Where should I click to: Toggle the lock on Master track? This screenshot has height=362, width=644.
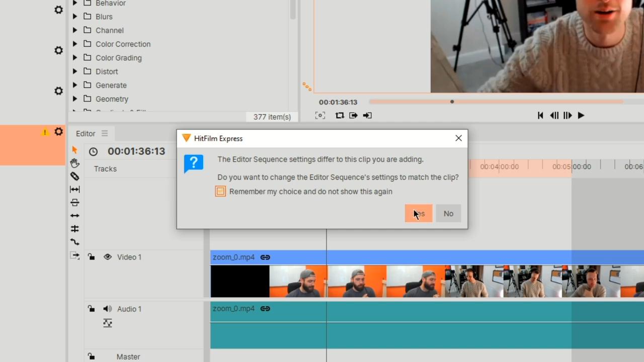tap(91, 356)
